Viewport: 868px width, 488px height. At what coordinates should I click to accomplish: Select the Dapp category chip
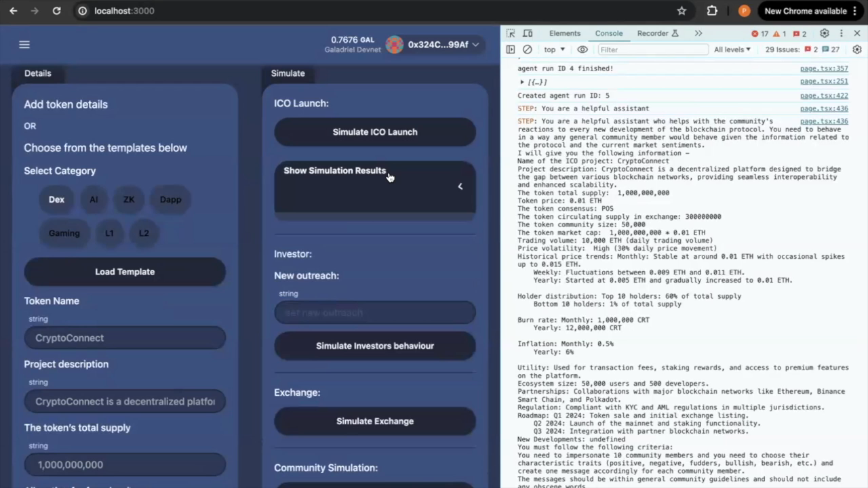(170, 199)
